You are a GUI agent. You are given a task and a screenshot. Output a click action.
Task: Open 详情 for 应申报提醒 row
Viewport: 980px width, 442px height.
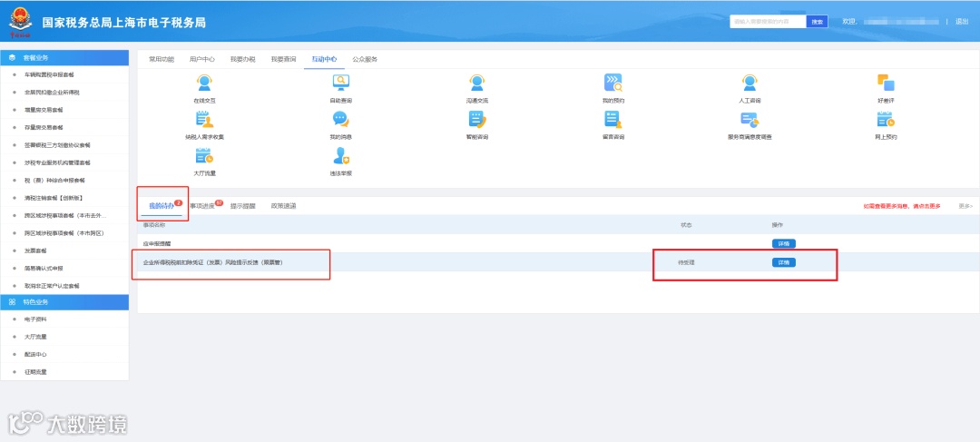point(784,243)
